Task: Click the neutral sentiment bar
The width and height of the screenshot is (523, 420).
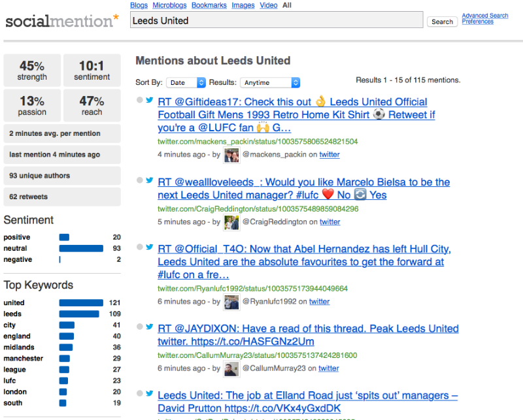Action: (81, 248)
